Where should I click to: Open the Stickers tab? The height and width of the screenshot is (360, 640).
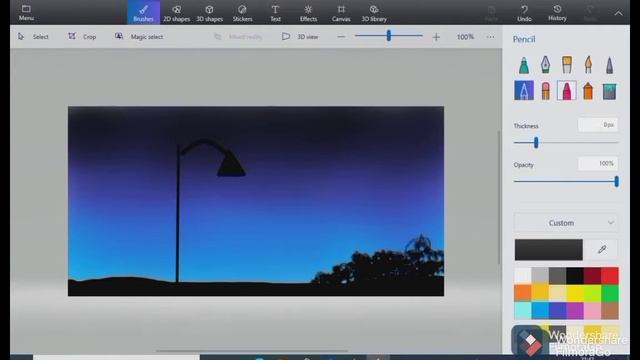242,13
